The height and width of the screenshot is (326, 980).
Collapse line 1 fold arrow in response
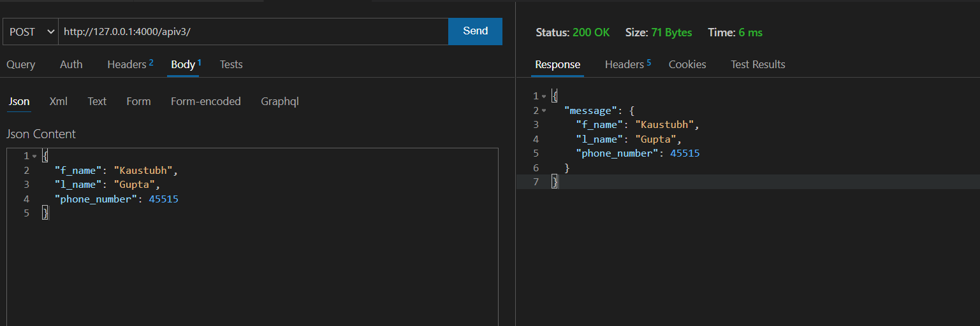pos(544,96)
